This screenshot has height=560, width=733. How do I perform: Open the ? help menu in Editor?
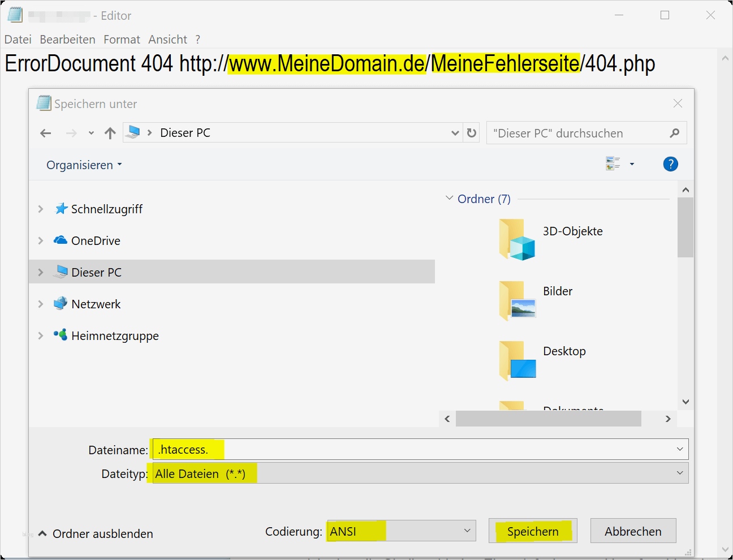(x=198, y=40)
